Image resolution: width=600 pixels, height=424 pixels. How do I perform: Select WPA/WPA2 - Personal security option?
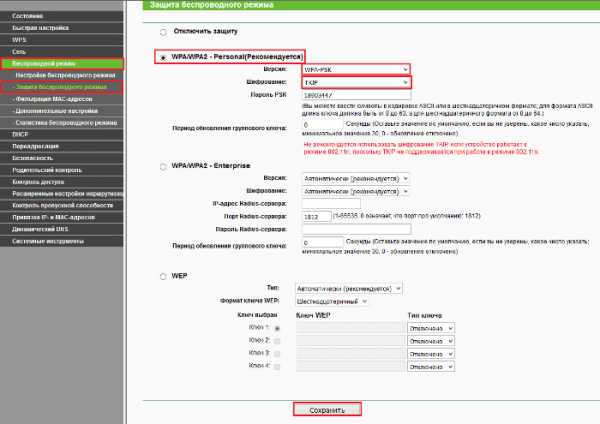(x=164, y=57)
